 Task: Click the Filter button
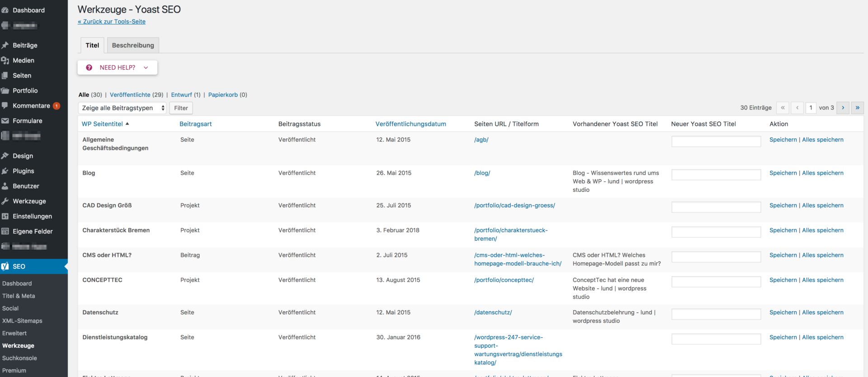pyautogui.click(x=181, y=108)
